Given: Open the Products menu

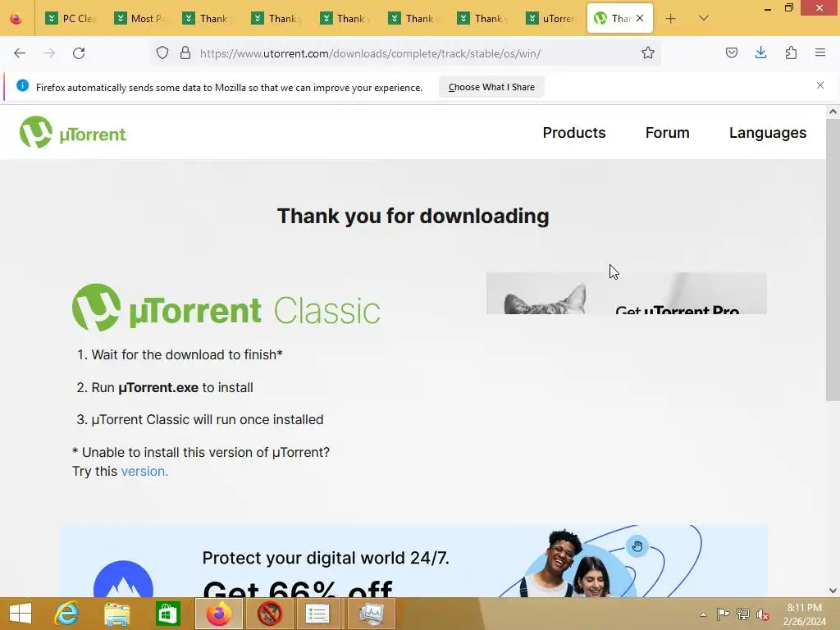Looking at the screenshot, I should (573, 133).
